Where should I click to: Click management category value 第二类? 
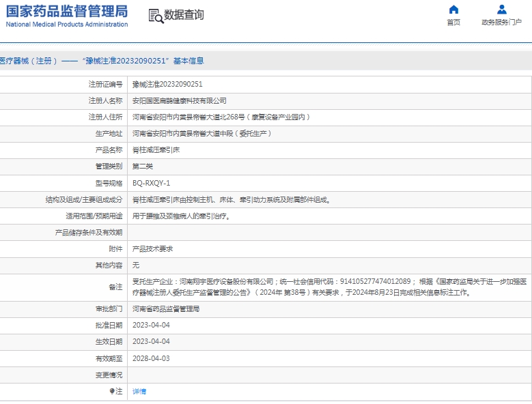point(143,167)
